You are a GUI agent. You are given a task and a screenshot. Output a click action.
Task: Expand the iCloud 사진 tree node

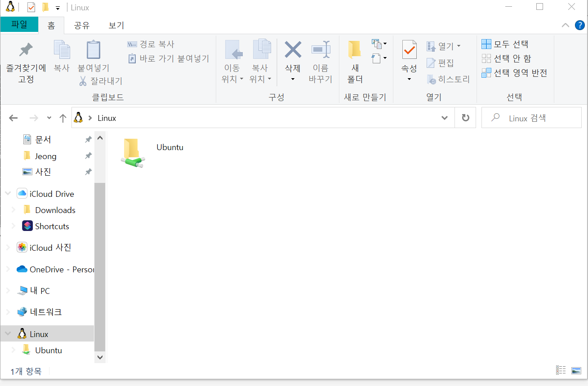coord(8,248)
